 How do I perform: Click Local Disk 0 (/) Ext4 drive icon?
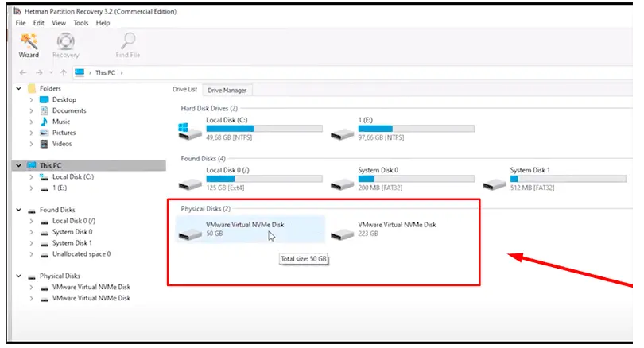pos(190,184)
